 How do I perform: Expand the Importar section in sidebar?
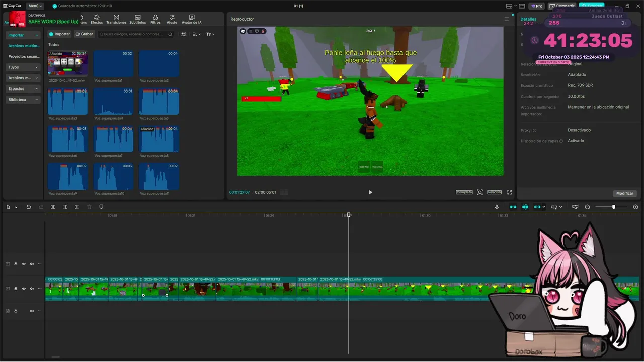coord(23,35)
